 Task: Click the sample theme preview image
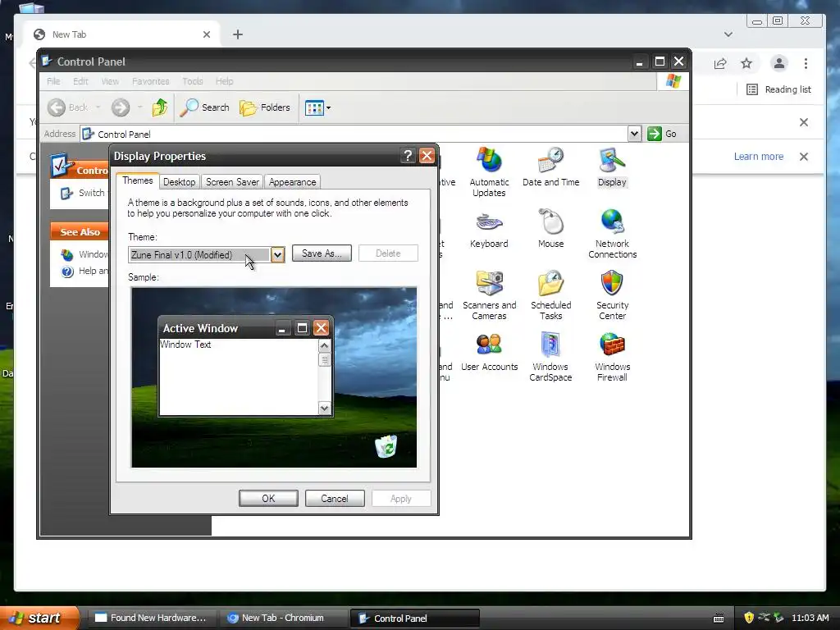(x=274, y=377)
